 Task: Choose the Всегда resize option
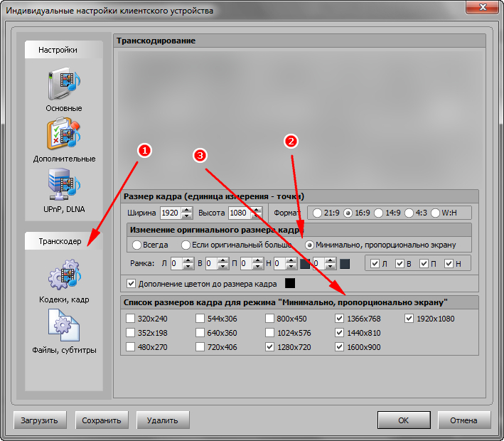pos(137,245)
